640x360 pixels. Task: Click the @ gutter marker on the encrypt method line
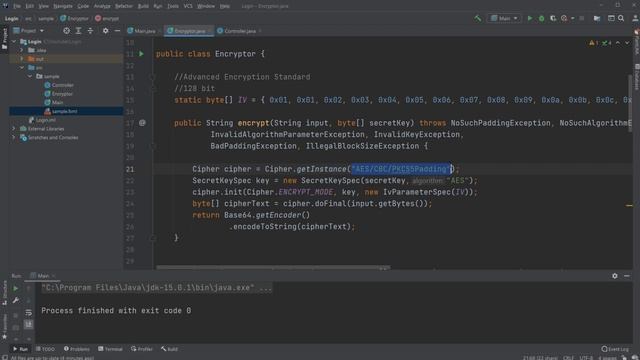(x=142, y=123)
